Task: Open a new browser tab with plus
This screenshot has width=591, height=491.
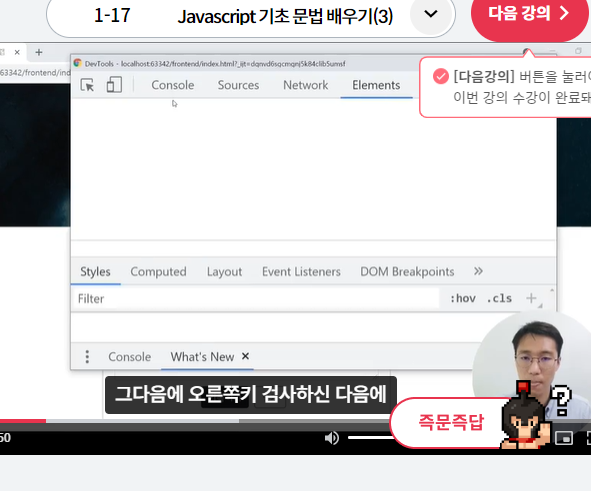Action: (x=39, y=52)
